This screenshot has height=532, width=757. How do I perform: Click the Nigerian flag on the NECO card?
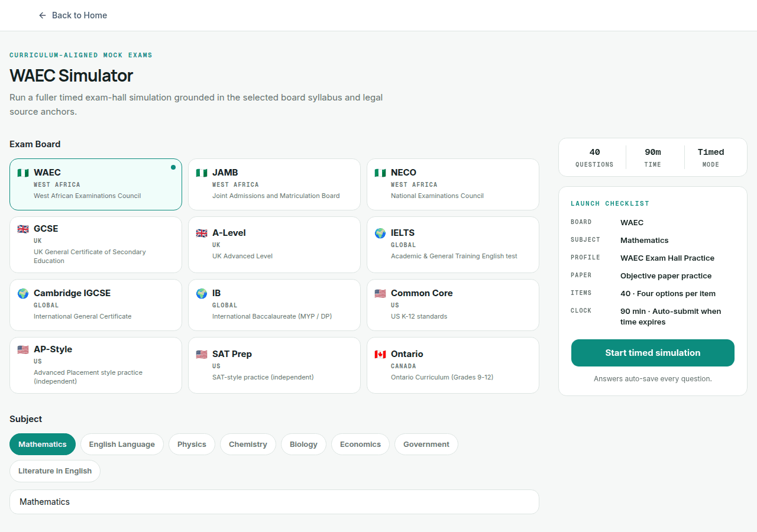coord(380,173)
